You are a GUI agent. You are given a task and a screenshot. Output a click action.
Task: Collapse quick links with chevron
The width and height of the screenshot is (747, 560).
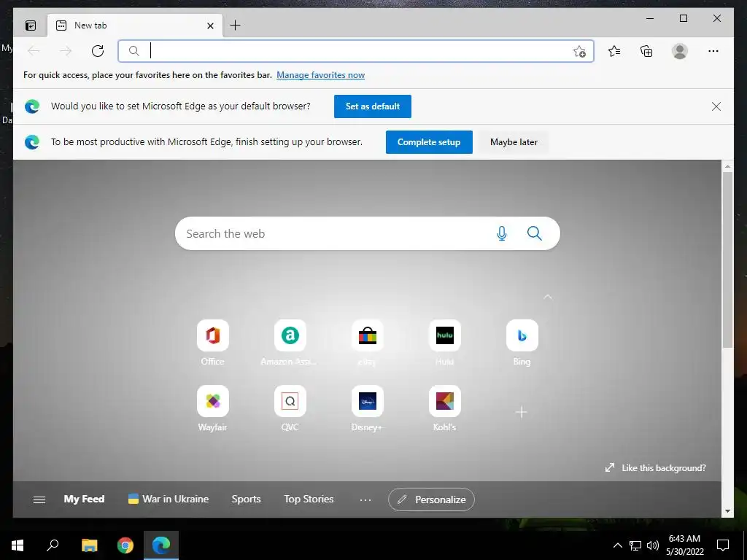[x=548, y=297]
